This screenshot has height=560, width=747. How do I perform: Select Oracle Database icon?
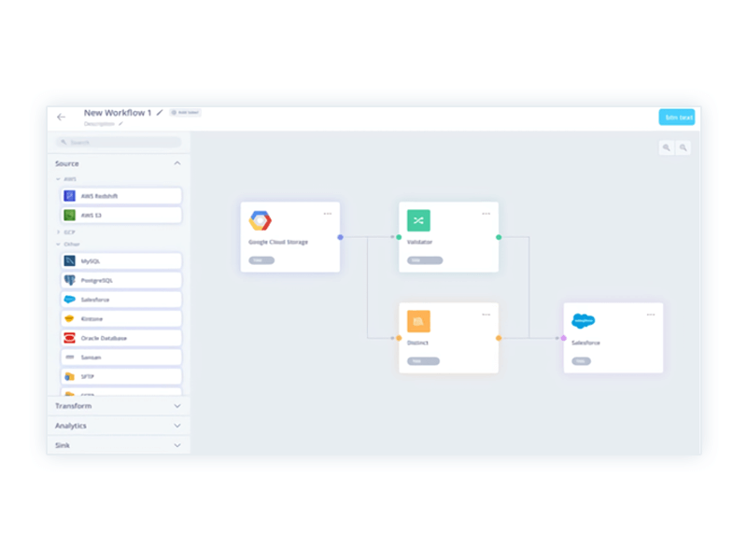[x=69, y=338]
